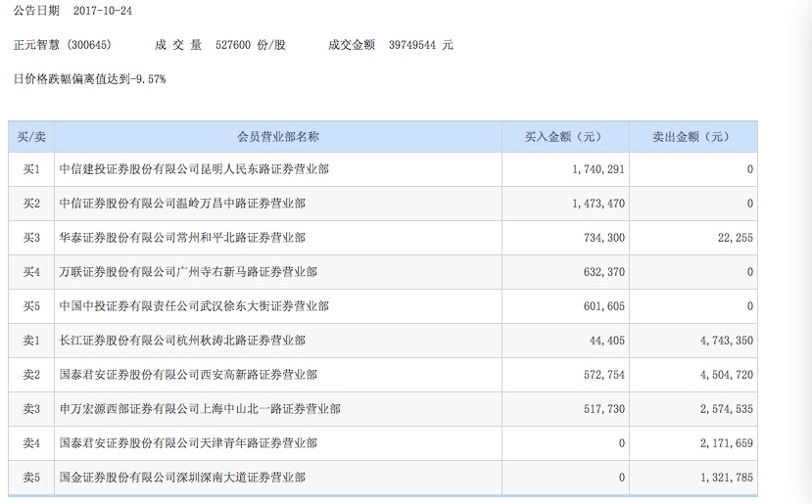Image resolution: width=812 pixels, height=504 pixels.
Task: Select sell amount 22,255
Action: [x=736, y=238]
